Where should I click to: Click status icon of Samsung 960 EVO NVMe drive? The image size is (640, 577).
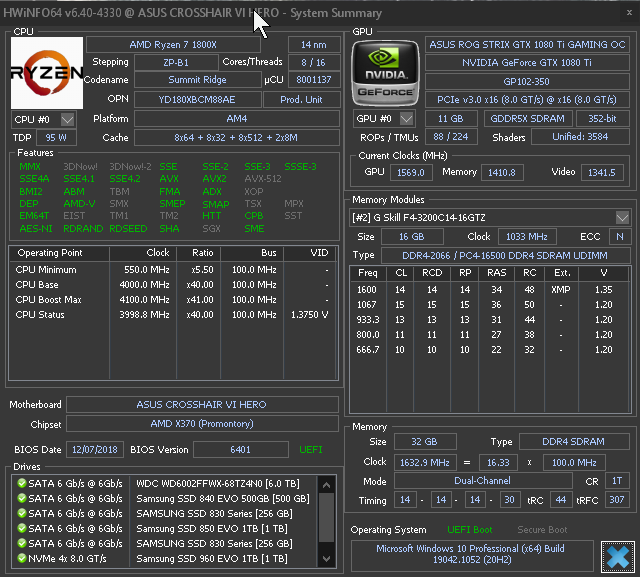click(22, 558)
